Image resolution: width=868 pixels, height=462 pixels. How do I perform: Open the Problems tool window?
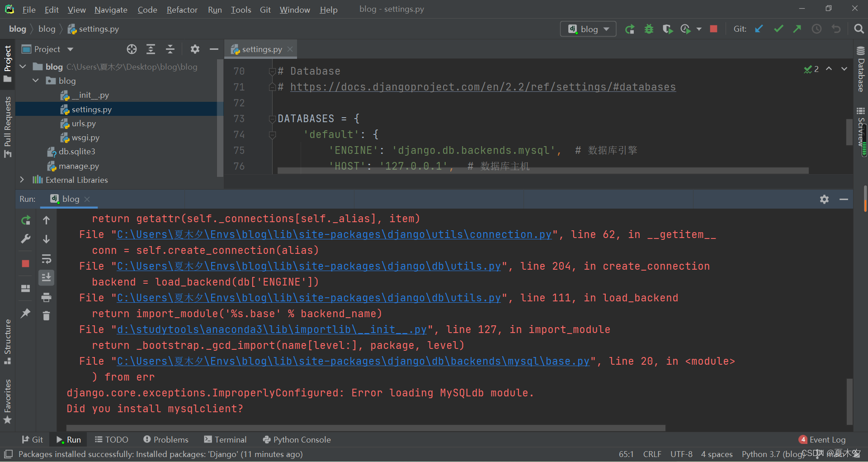tap(165, 439)
